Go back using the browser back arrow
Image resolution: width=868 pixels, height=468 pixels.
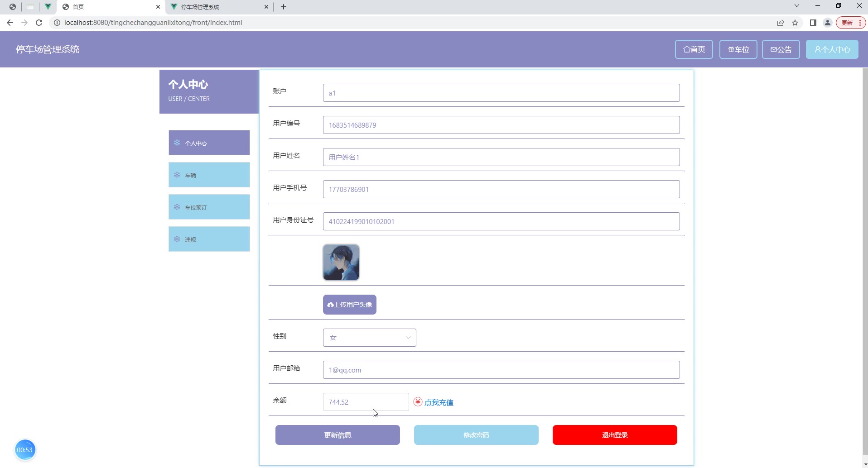pyautogui.click(x=10, y=23)
